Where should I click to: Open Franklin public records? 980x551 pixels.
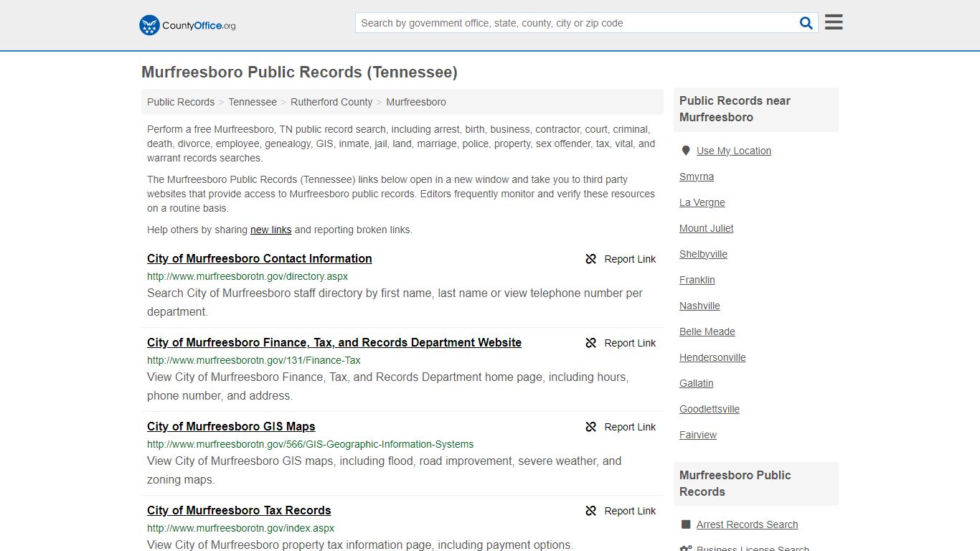[697, 280]
